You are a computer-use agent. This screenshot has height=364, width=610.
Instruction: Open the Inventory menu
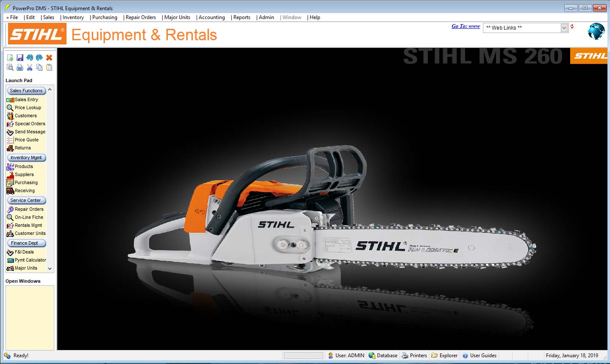[x=73, y=17]
